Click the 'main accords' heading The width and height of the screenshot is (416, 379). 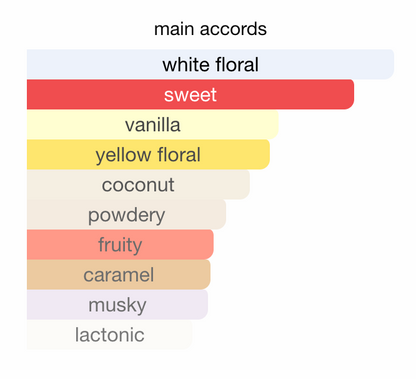(x=210, y=29)
